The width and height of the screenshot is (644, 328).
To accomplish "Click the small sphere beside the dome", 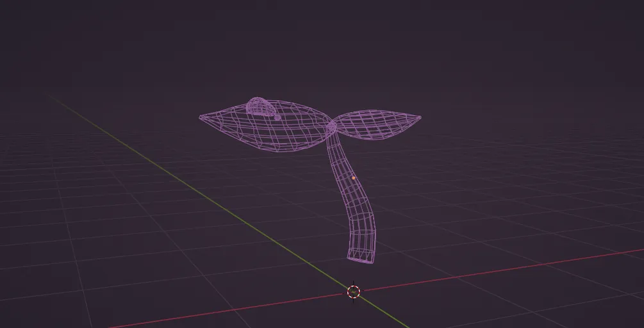I will click(277, 117).
